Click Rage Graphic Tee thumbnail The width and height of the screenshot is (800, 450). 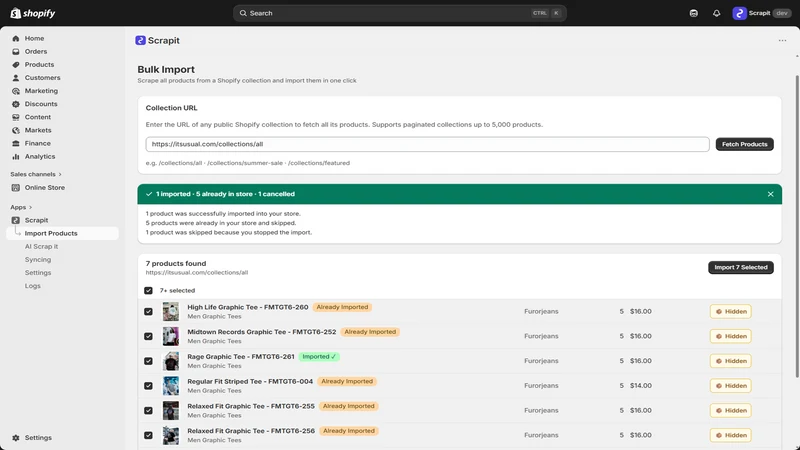click(x=171, y=361)
